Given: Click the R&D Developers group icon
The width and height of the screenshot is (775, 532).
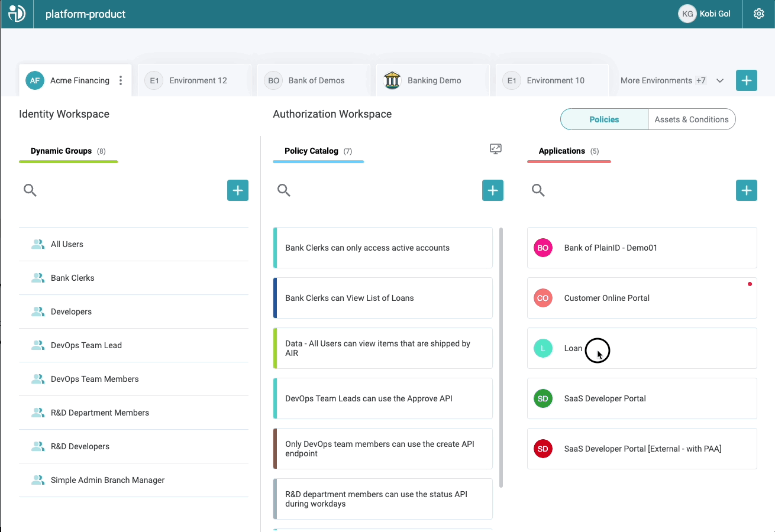Looking at the screenshot, I should 38,446.
